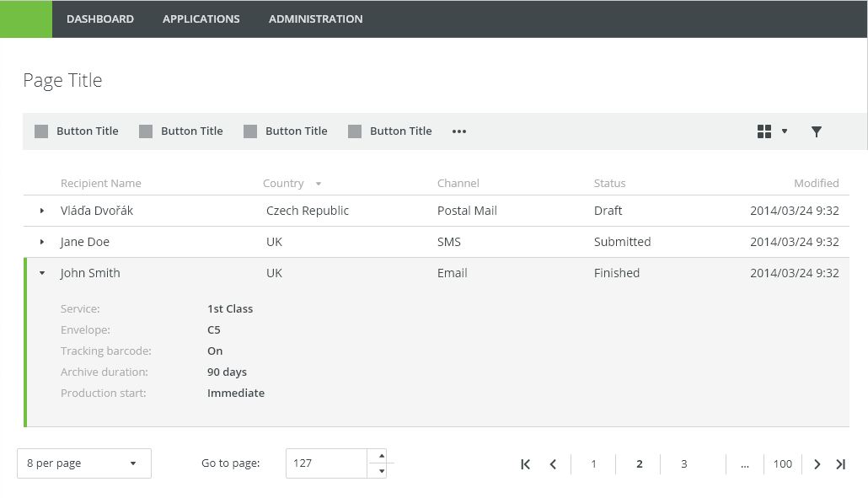Click the first Button Title toolbar button

tap(77, 131)
